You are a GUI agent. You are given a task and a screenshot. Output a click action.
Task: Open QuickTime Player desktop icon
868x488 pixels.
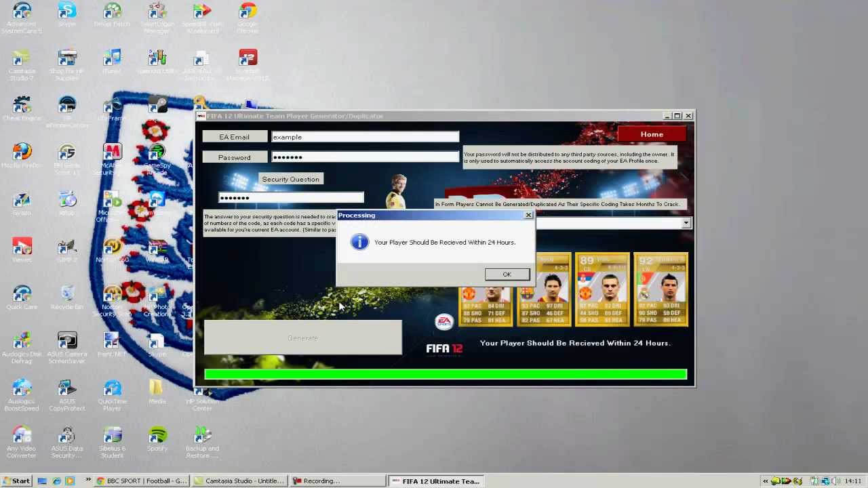click(x=112, y=395)
